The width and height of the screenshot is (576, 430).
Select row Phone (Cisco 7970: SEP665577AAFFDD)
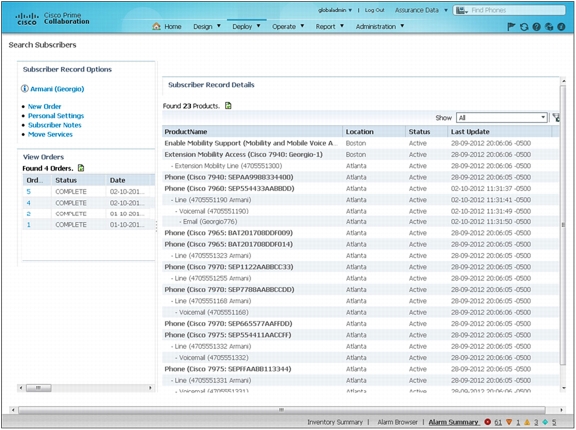[361, 324]
